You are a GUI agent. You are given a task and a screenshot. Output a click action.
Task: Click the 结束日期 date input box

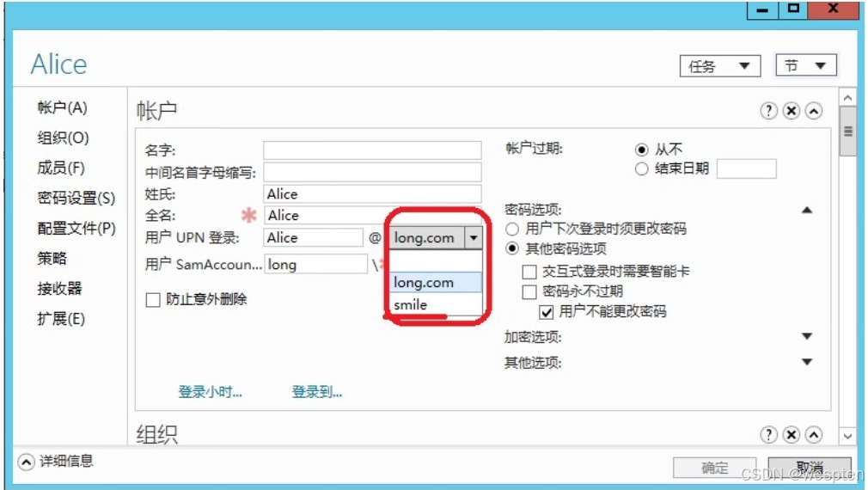pos(747,168)
